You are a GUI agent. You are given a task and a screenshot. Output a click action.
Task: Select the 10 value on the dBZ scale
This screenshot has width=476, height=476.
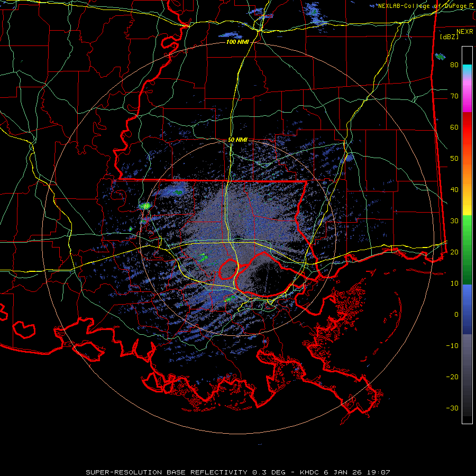tap(454, 283)
